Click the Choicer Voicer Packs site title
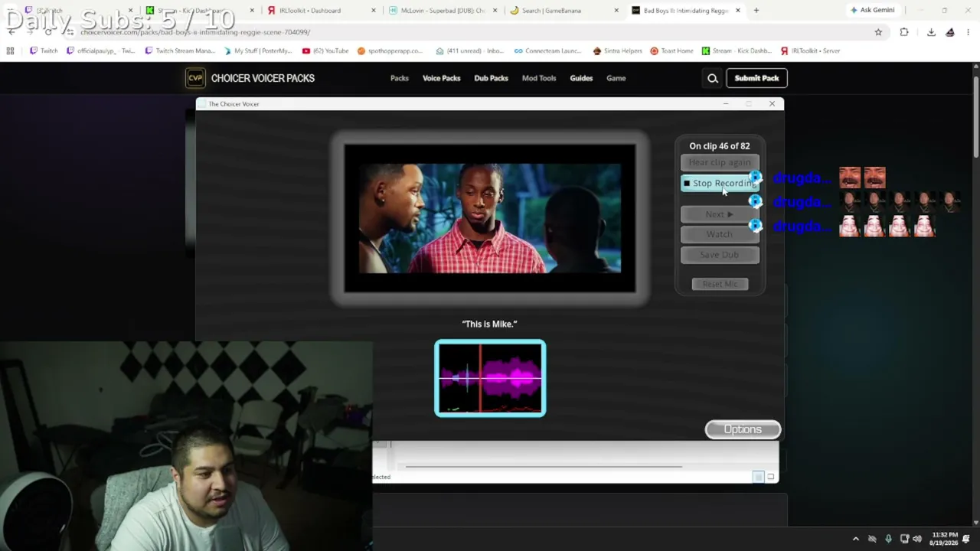The height and width of the screenshot is (551, 980). click(263, 78)
